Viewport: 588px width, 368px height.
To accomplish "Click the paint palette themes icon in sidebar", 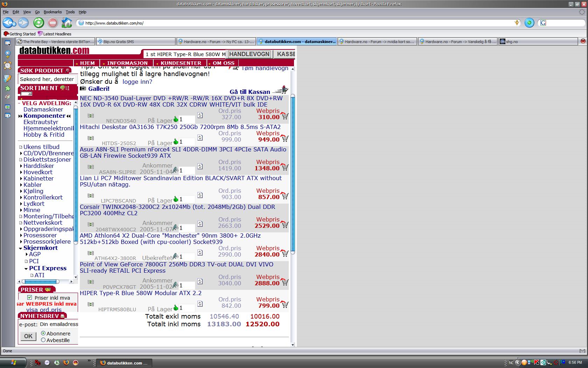I will pyautogui.click(x=7, y=97).
